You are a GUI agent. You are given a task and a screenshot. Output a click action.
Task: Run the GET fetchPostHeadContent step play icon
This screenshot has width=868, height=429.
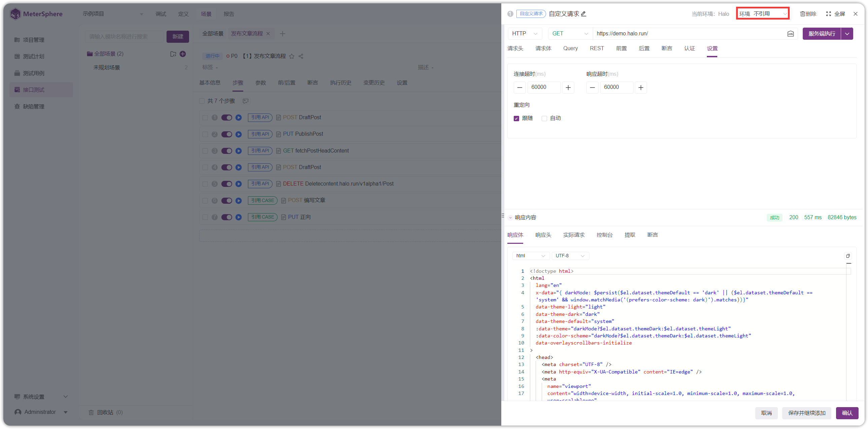coord(239,151)
